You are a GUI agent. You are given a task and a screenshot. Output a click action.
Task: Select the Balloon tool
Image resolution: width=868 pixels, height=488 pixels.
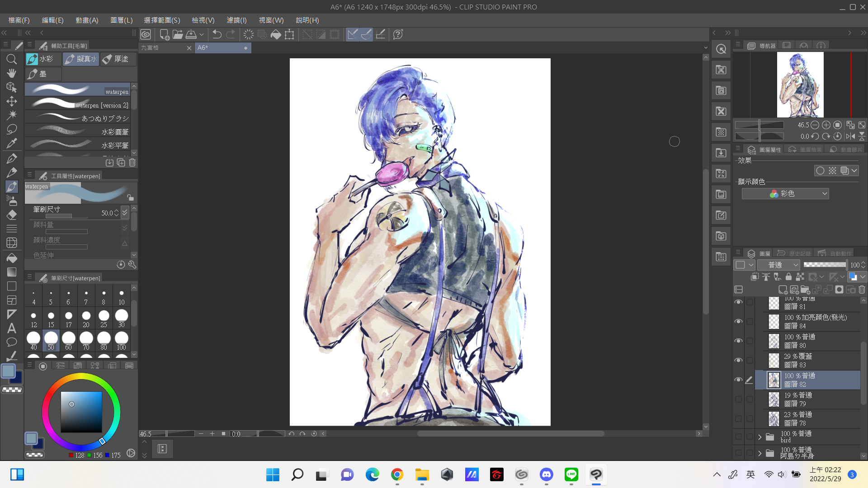tap(12, 342)
